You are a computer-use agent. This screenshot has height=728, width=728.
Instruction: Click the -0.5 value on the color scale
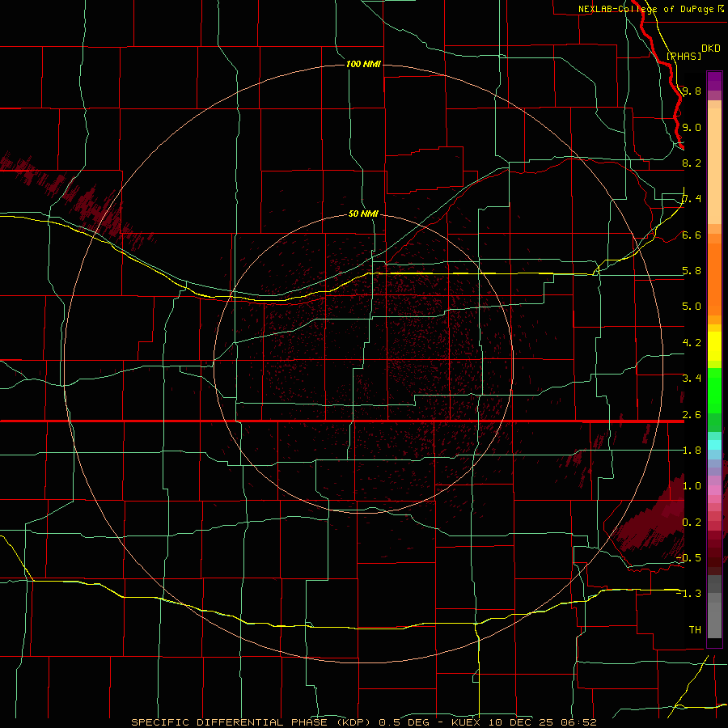tap(688, 558)
